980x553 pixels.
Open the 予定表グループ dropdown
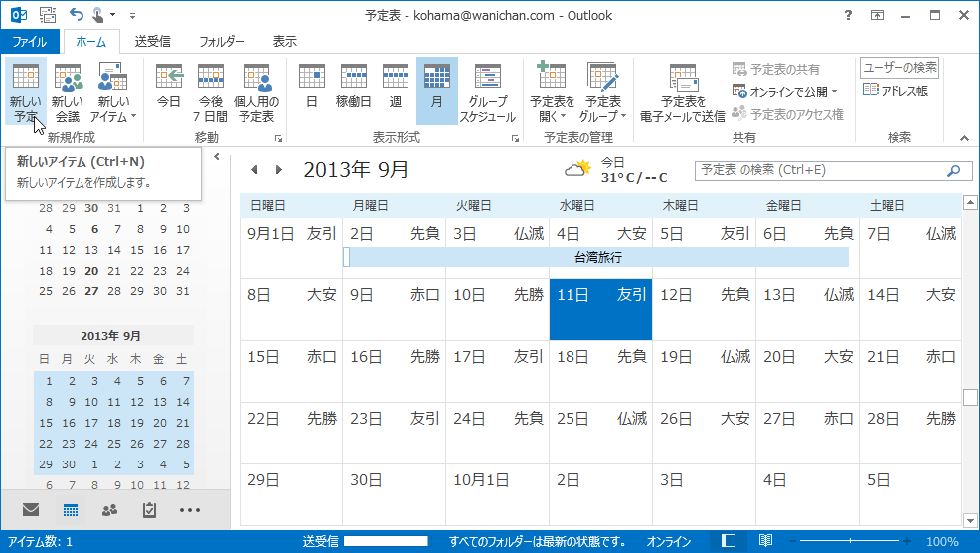point(602,92)
